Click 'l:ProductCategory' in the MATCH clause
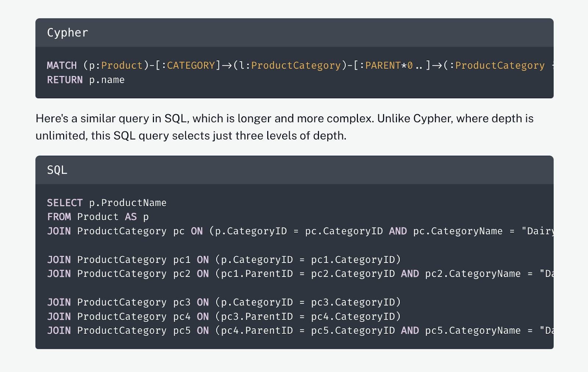Screen dimensions: 588x372 point(290,65)
